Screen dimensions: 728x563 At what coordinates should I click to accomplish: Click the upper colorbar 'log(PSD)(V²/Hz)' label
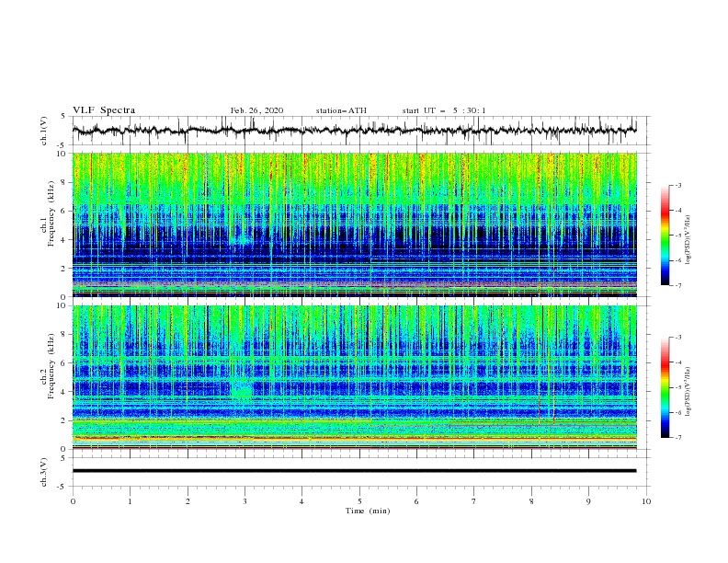[688, 240]
